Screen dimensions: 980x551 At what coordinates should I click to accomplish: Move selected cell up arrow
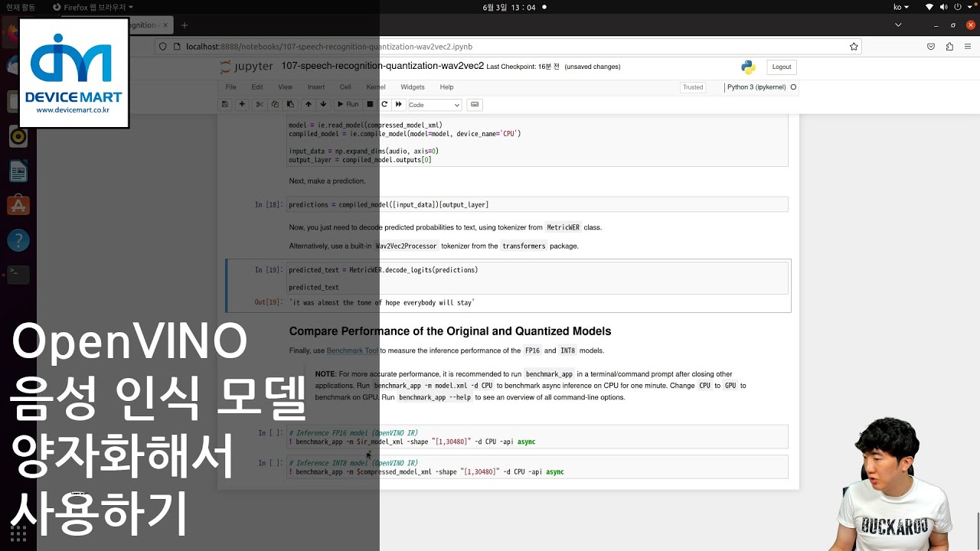(309, 104)
